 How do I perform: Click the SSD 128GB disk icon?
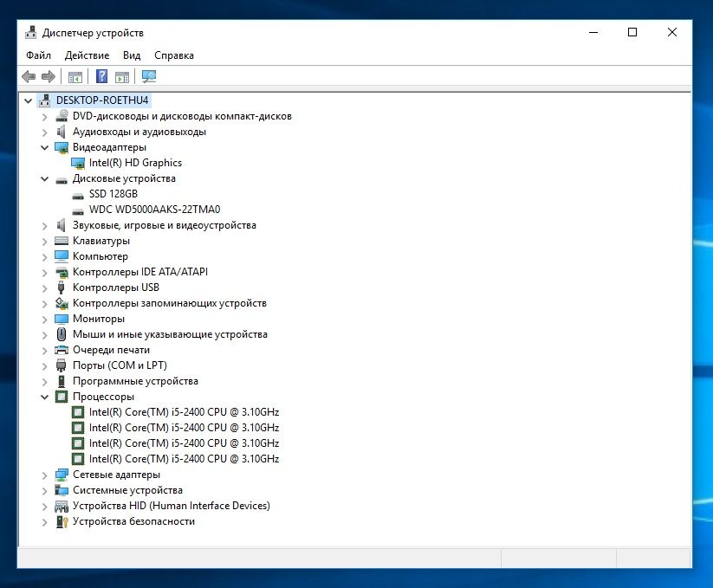pyautogui.click(x=78, y=196)
